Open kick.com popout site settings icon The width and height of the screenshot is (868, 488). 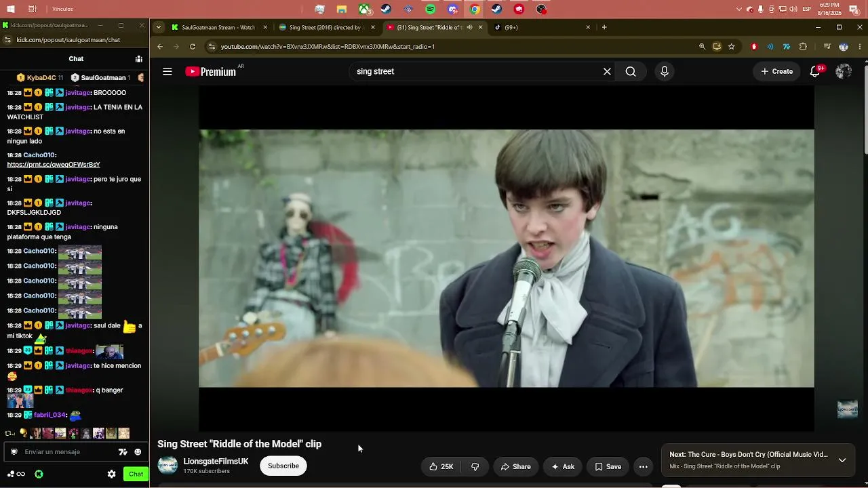(7, 40)
